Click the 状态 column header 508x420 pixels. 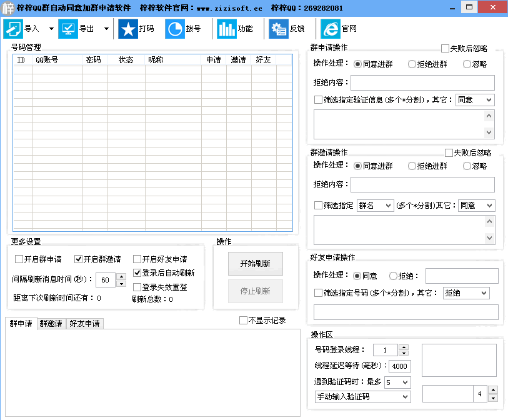pos(126,60)
